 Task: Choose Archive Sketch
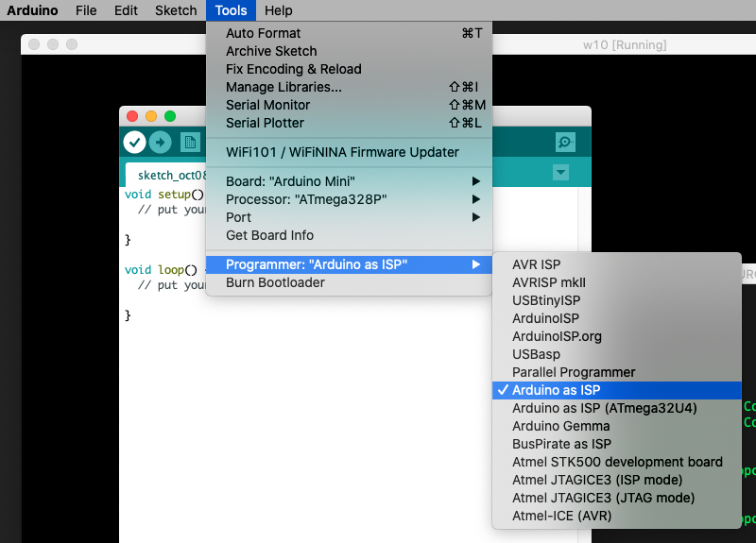click(x=349, y=51)
